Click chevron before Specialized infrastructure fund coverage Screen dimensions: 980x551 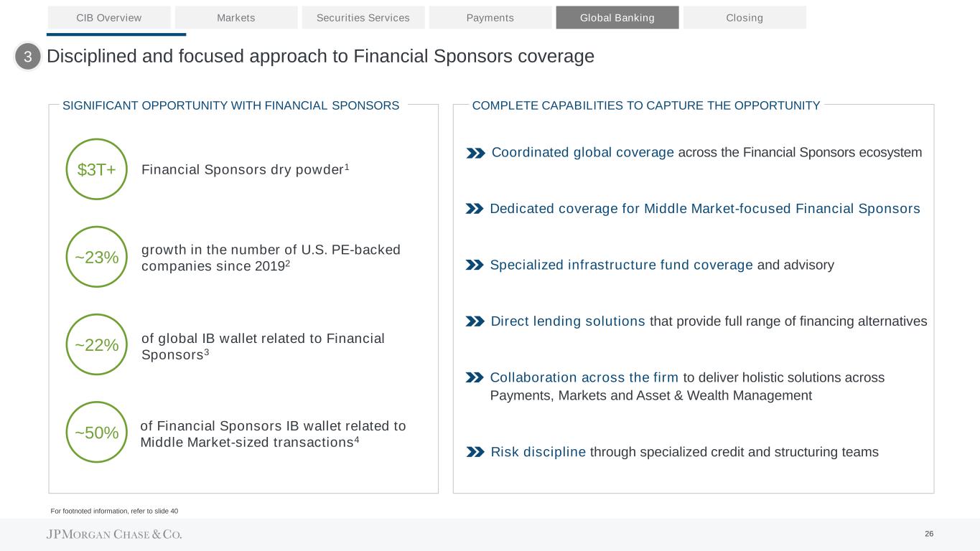click(x=475, y=265)
